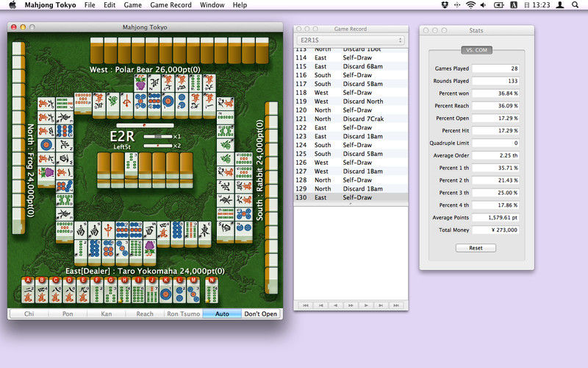Skip to next round in Game Record controls
Viewport: 588px width, 368px height.
381,305
